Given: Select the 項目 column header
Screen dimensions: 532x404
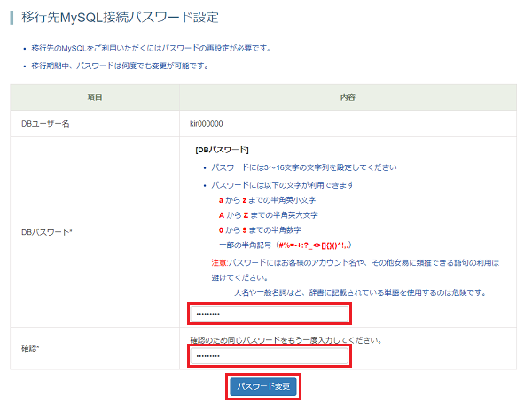Looking at the screenshot, I should tap(95, 97).
